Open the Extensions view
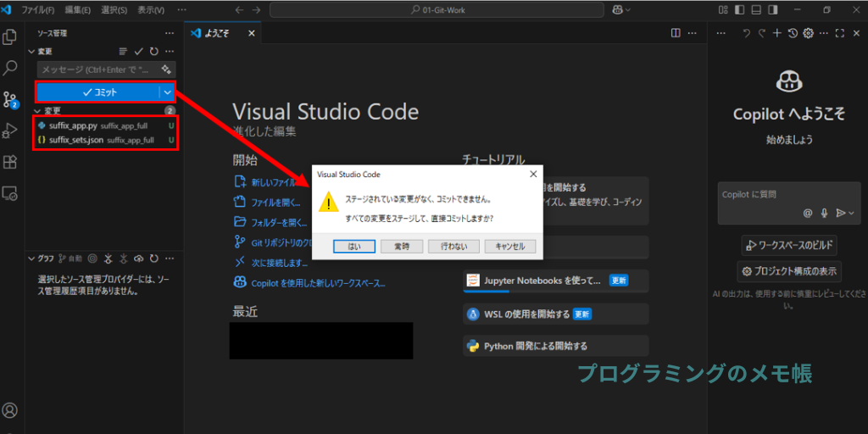Viewport: 868px width, 434px height. point(10,162)
